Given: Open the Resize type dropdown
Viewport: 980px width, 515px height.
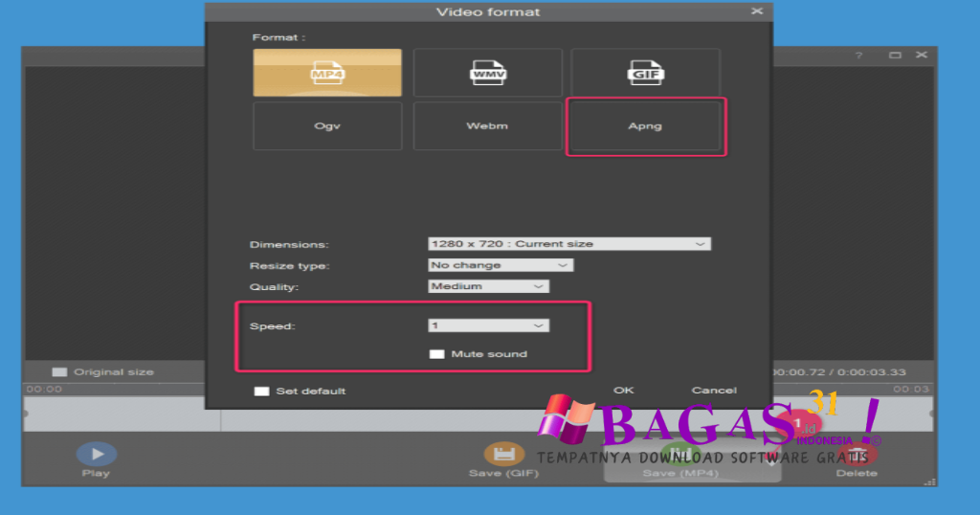Looking at the screenshot, I should click(x=501, y=265).
